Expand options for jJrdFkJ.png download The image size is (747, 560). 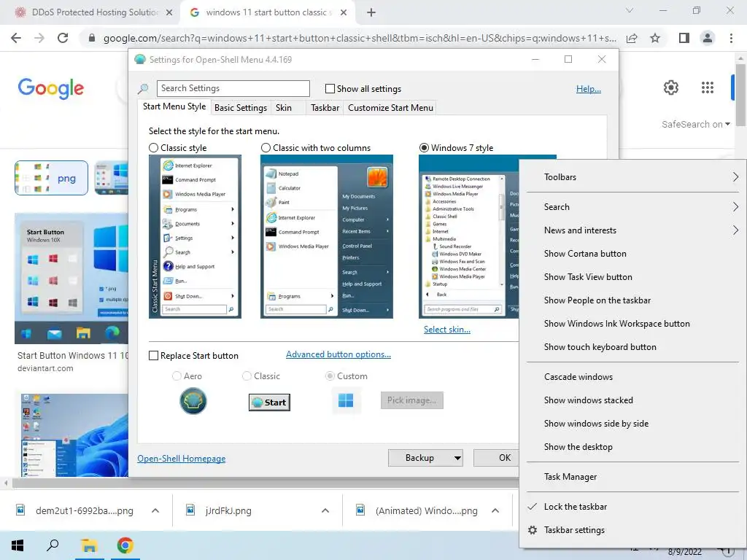pyautogui.click(x=325, y=511)
